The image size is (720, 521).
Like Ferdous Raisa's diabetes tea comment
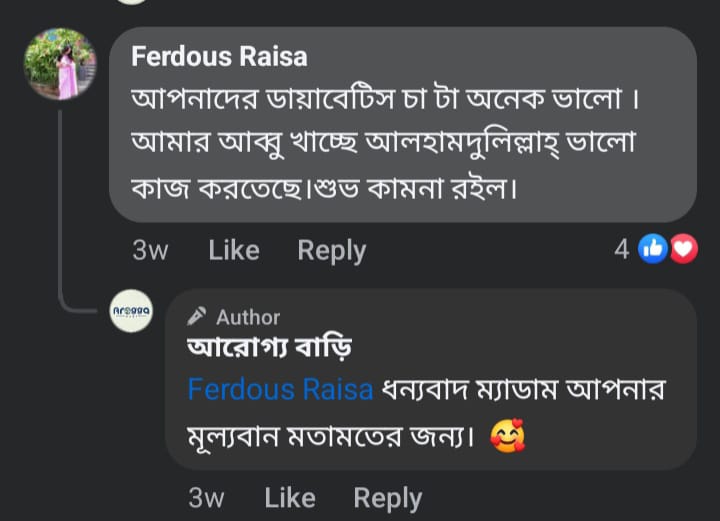[x=233, y=250]
